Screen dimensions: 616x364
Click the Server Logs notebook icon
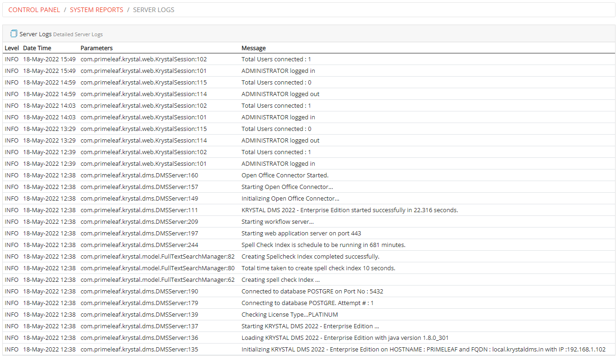13,33
